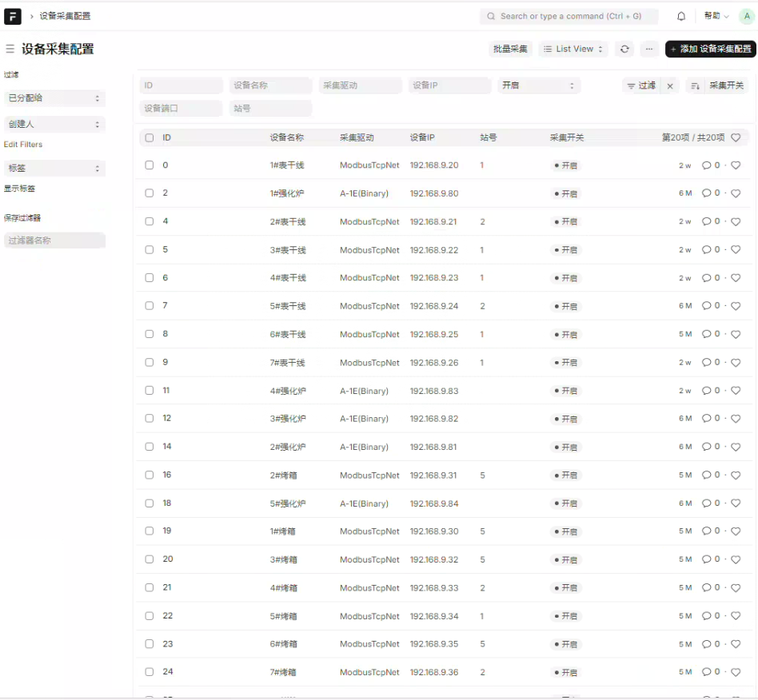758x700 pixels.
Task: Open the three-dots more menu
Action: 649,49
